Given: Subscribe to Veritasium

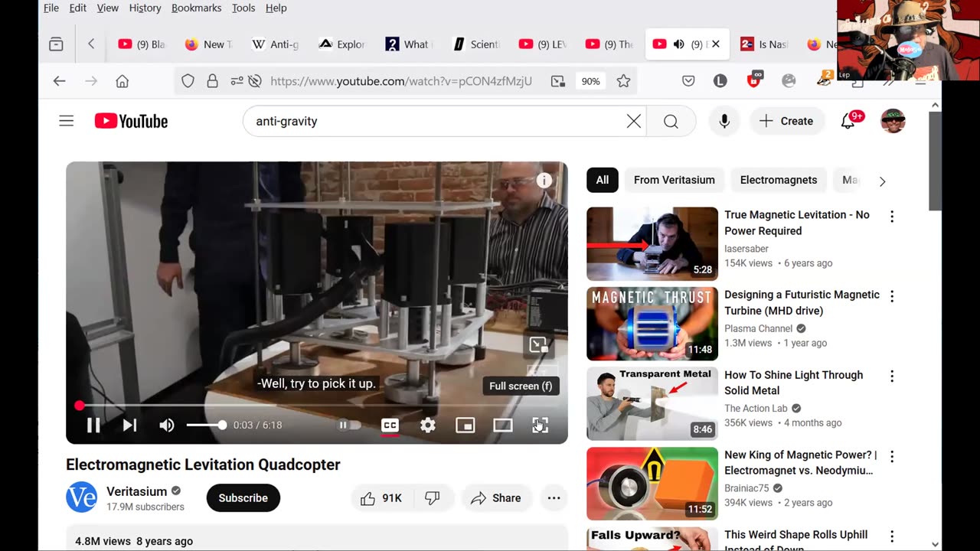Looking at the screenshot, I should 243,498.
